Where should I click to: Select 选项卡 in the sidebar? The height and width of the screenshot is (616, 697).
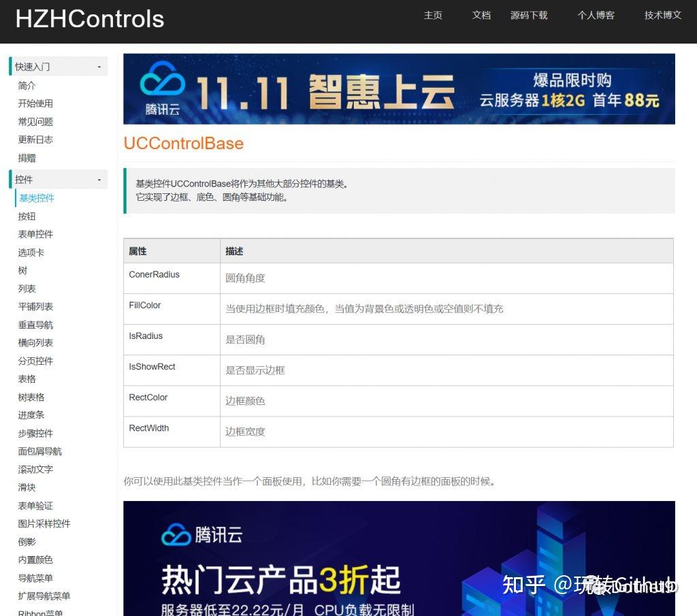coord(31,253)
